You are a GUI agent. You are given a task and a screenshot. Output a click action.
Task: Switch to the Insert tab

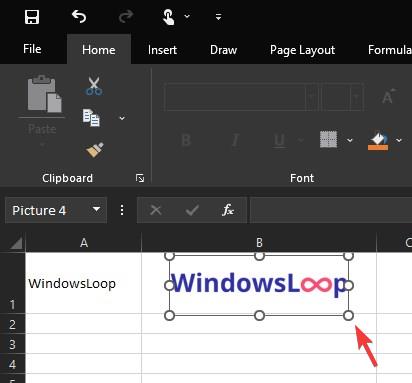tap(162, 50)
